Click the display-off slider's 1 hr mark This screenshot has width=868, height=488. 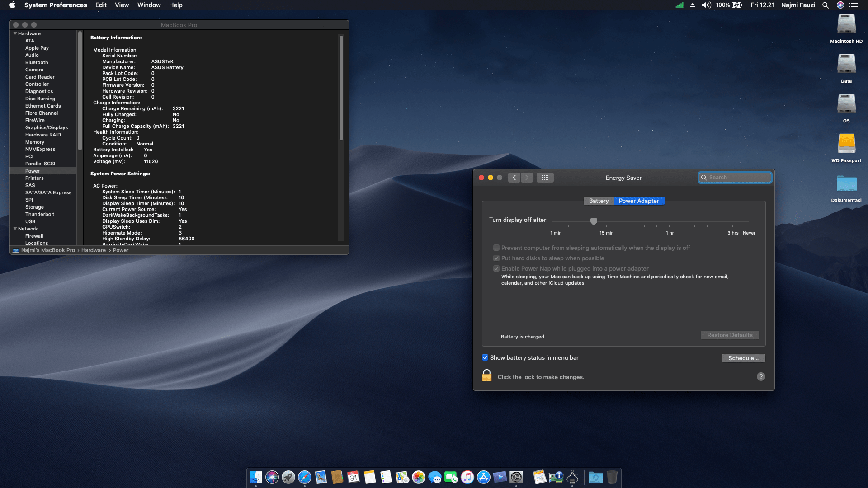[x=670, y=222]
